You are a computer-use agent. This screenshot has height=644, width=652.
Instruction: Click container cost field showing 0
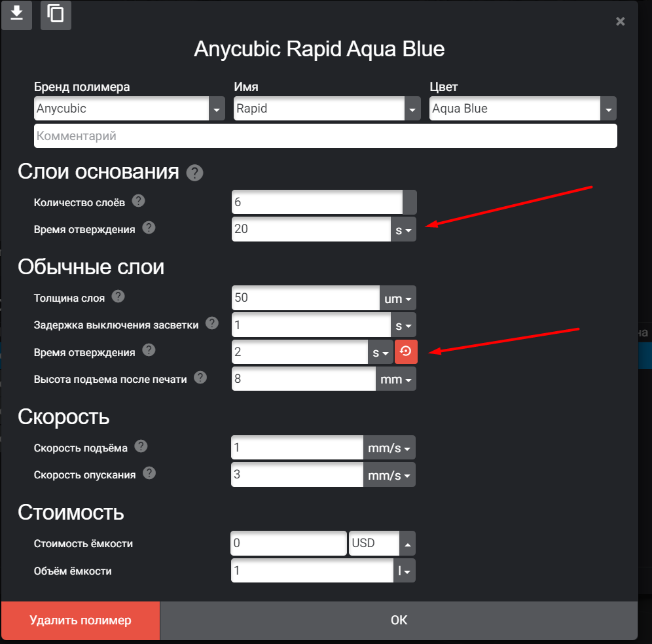289,543
